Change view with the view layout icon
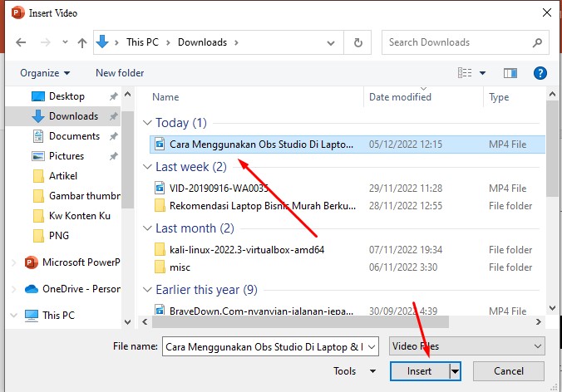Screen dimensions: 562x392 (465, 73)
